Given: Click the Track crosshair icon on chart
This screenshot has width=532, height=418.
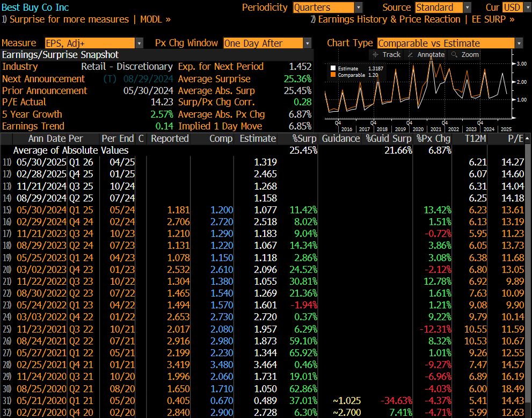Looking at the screenshot, I should 375,55.
